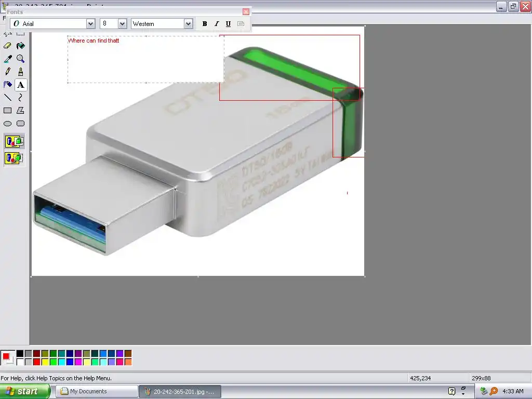The image size is (532, 399).
Task: Toggle vertical text in Fonts toolbar
Action: 241,24
